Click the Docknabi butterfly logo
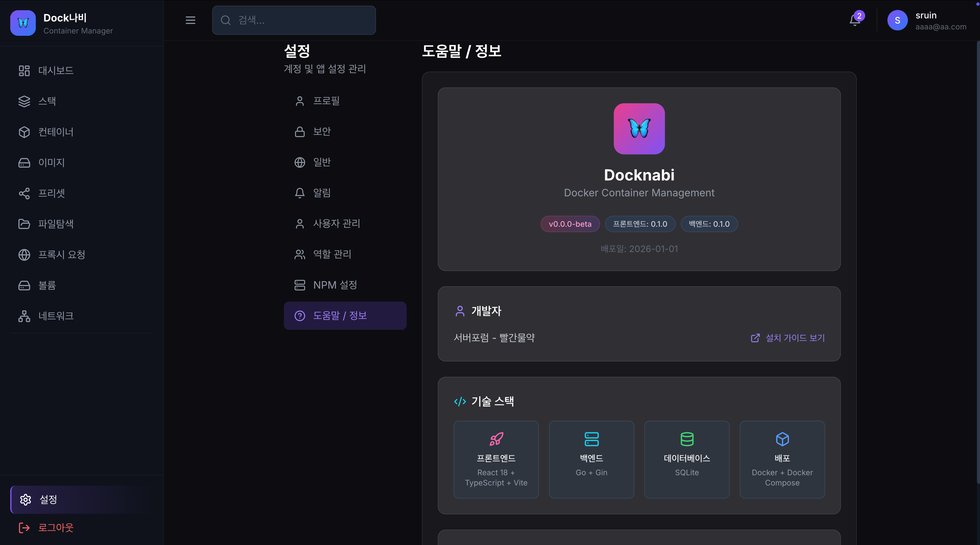 click(x=23, y=23)
